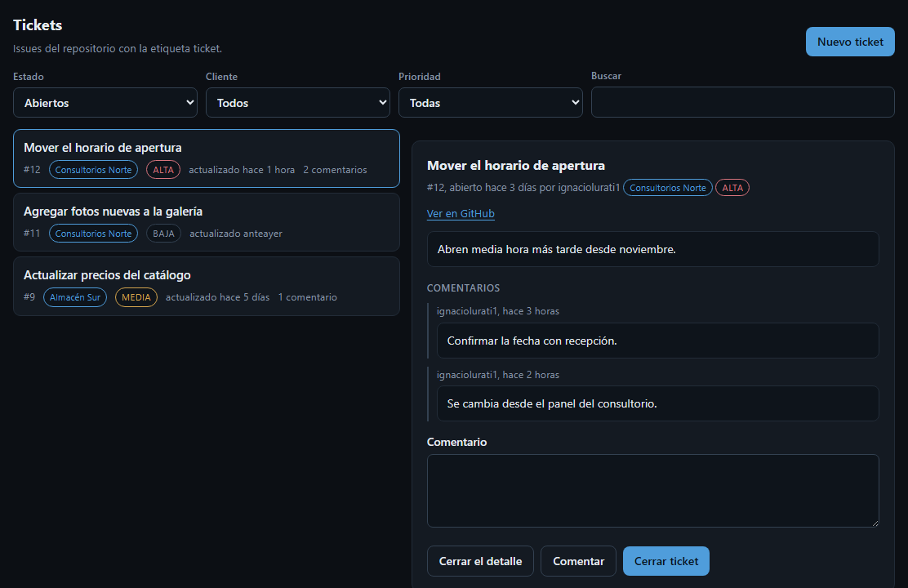908x588 pixels.
Task: Click the BAJA priority badge
Action: [163, 234]
